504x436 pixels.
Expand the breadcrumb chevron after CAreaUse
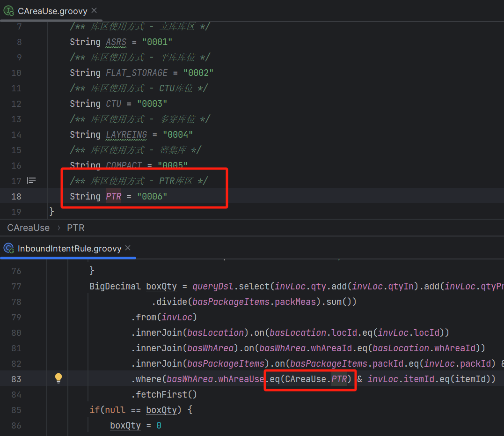pyautogui.click(x=58, y=228)
